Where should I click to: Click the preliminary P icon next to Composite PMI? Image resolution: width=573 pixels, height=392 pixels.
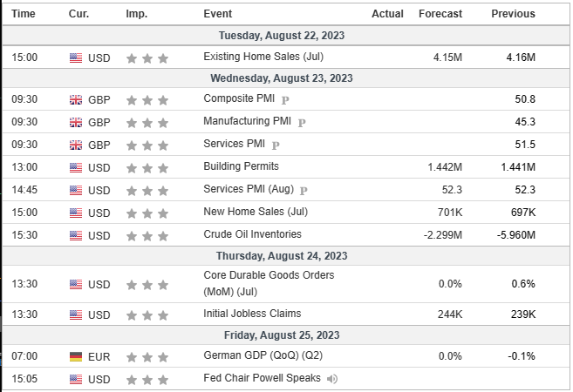[x=283, y=100]
